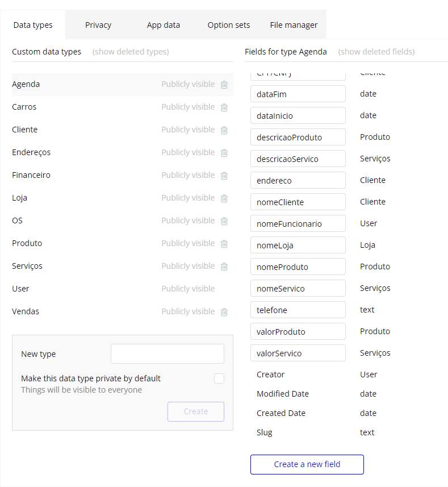
Task: Edit the dataInicio field name
Action: click(298, 115)
